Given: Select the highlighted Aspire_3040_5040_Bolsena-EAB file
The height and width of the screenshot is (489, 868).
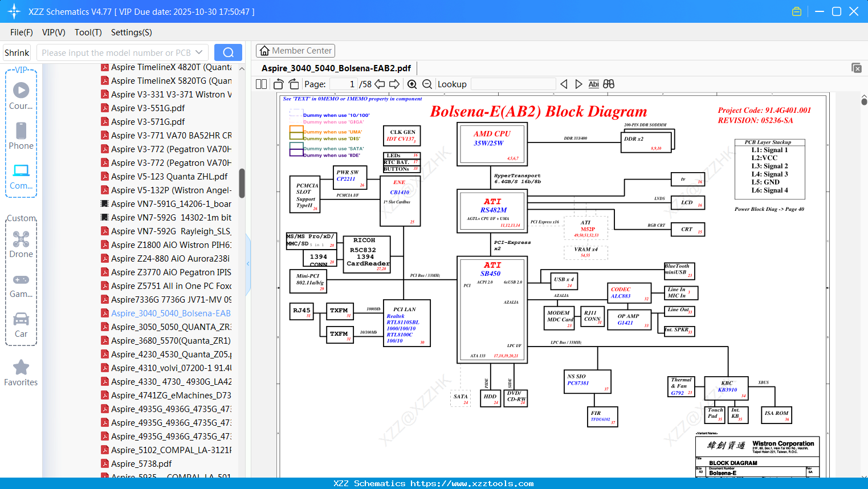Looking at the screenshot, I should click(x=166, y=313).
